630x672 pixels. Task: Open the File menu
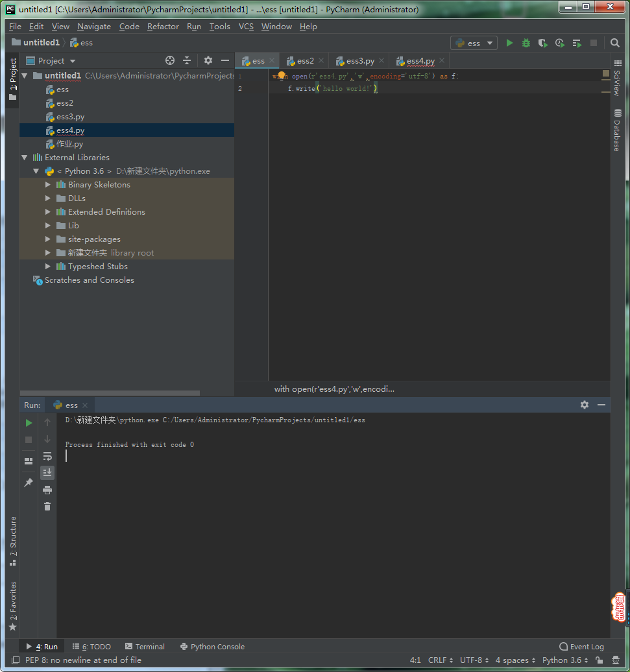coord(15,27)
